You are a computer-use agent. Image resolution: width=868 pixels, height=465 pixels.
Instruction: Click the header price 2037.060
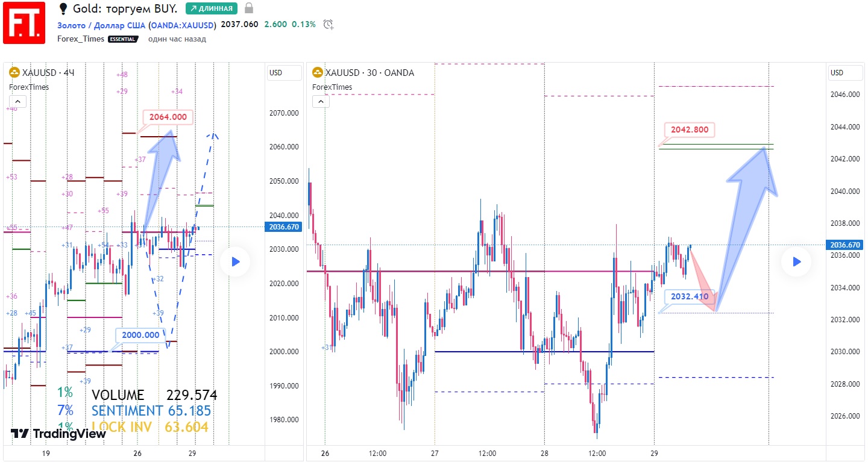click(239, 25)
